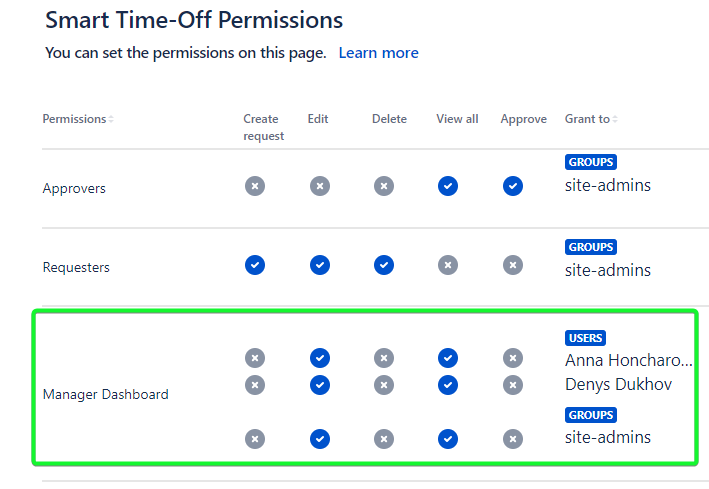Viewport: 709px width, 489px height.
Task: Click Approvers row Delete cross icon
Action: coord(384,186)
